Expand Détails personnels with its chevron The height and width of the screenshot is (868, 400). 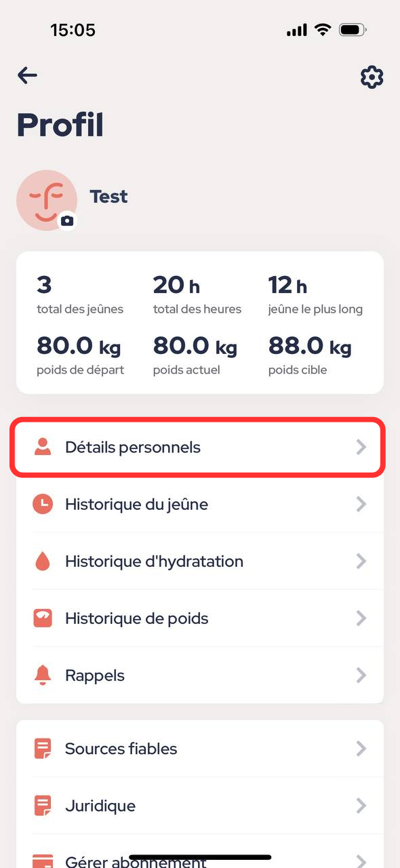pos(361,447)
